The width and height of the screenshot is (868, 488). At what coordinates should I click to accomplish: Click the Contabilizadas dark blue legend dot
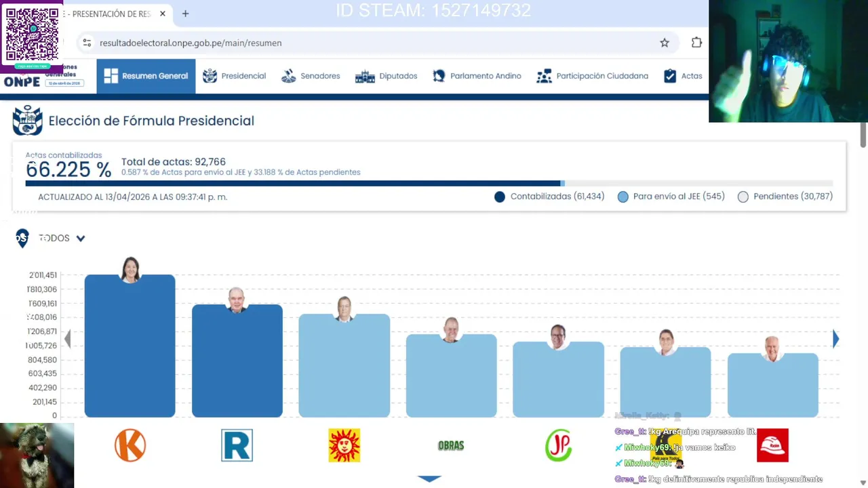point(500,197)
